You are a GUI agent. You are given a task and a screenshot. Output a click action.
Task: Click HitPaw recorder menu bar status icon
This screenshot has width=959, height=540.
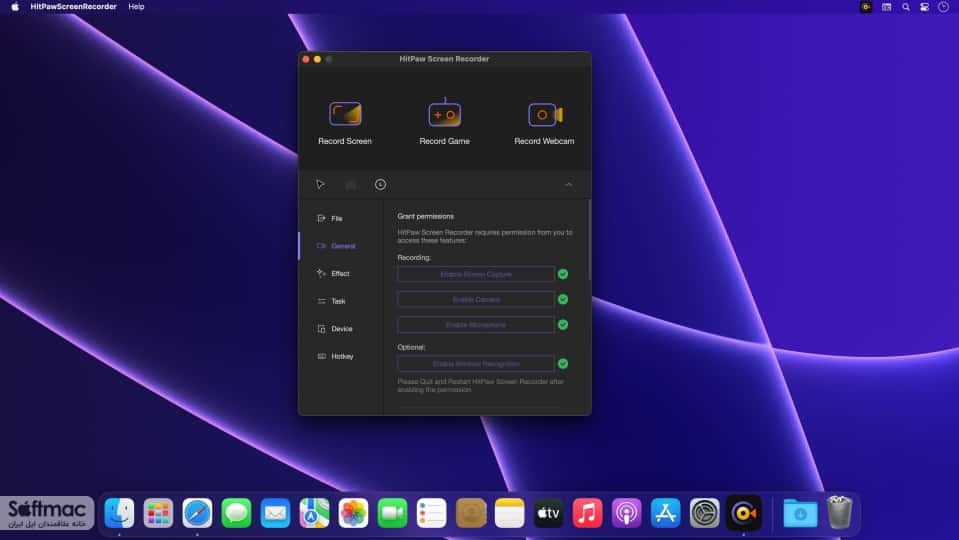866,7
